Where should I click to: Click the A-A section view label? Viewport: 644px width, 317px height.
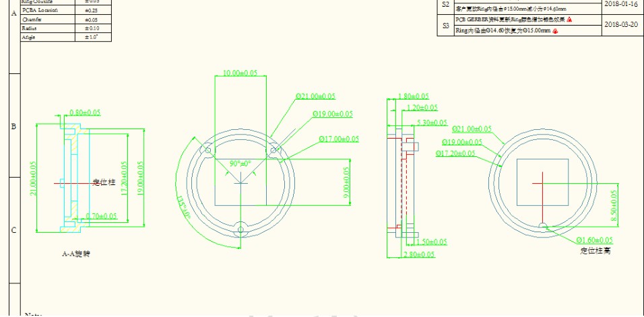click(x=75, y=254)
